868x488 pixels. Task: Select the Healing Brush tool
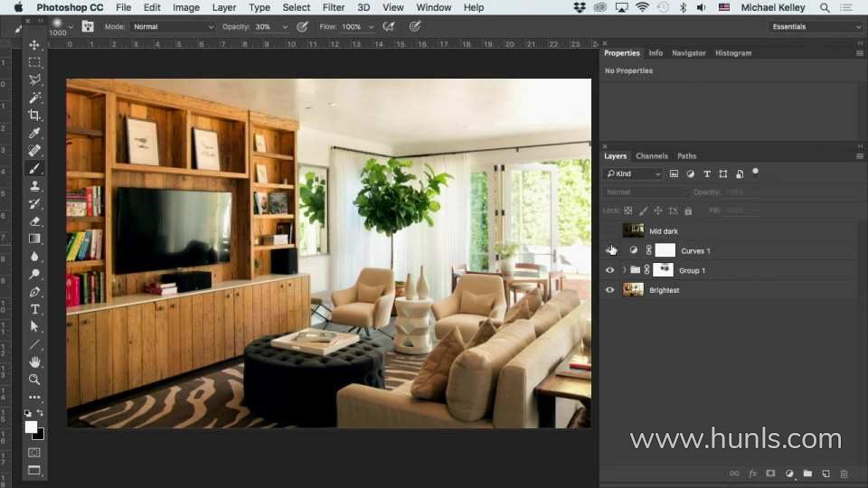[34, 151]
